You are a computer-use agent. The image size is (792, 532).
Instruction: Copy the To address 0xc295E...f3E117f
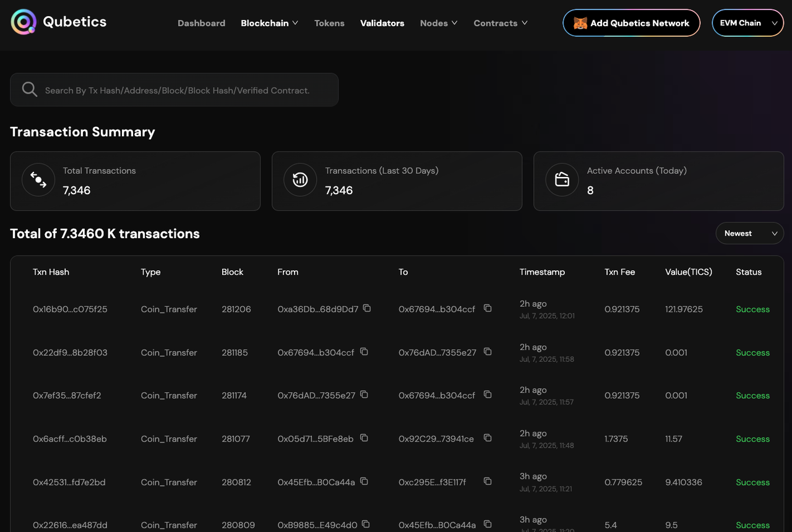point(488,481)
